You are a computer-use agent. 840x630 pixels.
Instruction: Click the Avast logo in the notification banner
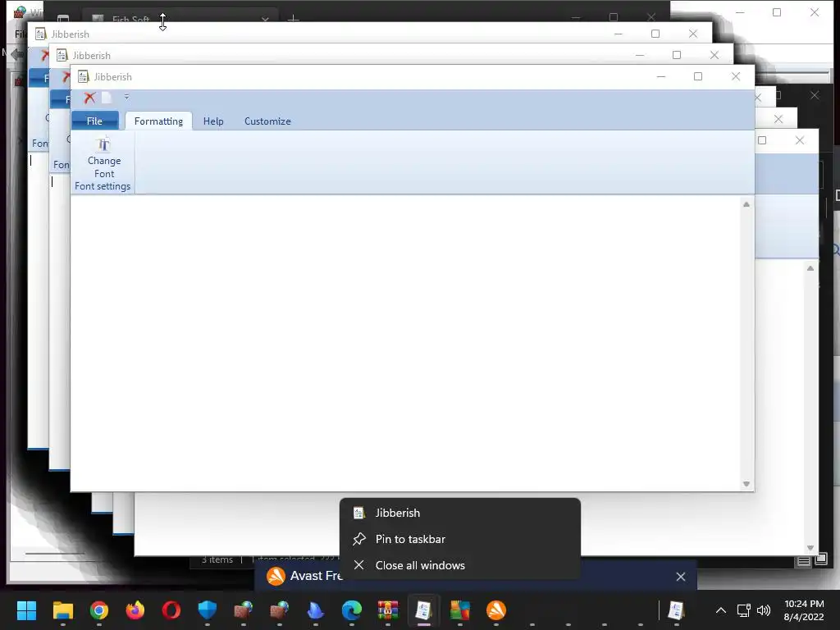[276, 577]
